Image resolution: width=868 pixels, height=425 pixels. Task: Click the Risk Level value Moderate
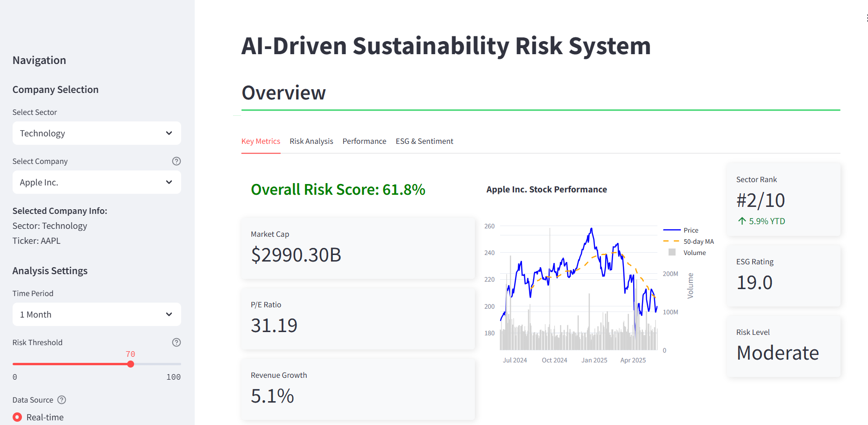777,353
